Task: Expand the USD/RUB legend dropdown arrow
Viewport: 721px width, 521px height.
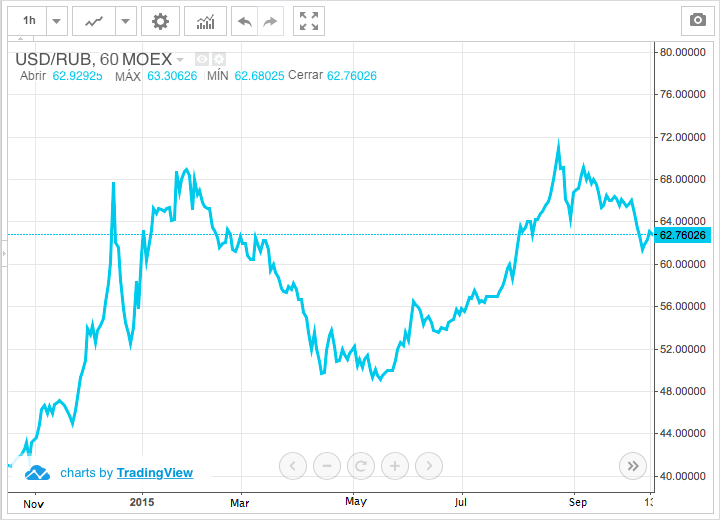Action: tap(181, 60)
